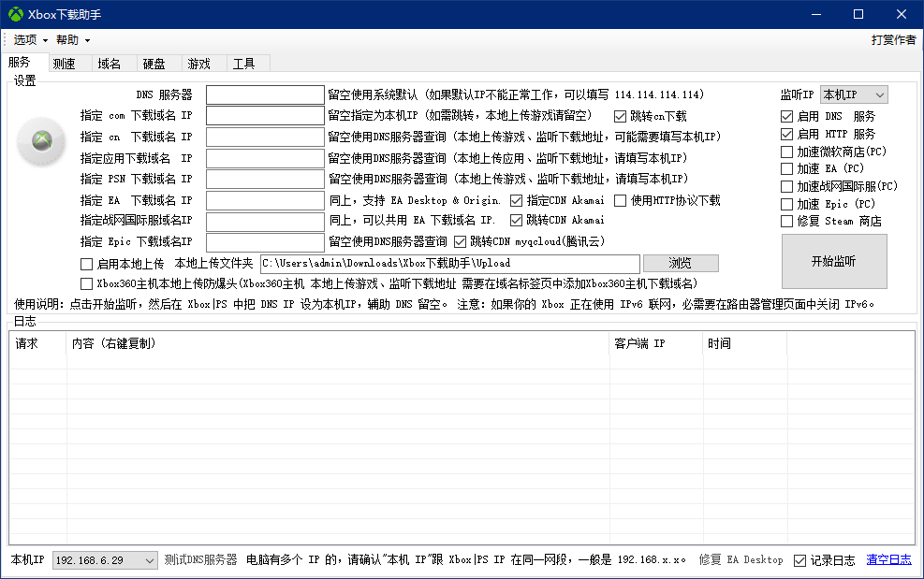Open the 帮助 menu
The height and width of the screenshot is (579, 924).
tap(66, 39)
